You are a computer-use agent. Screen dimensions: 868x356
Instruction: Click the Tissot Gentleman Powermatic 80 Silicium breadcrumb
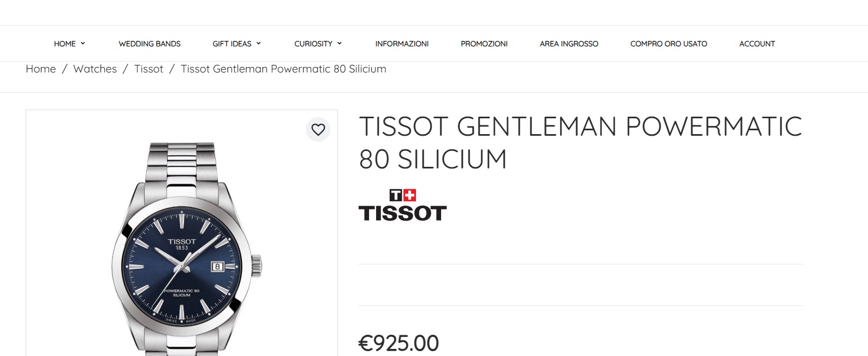click(283, 69)
